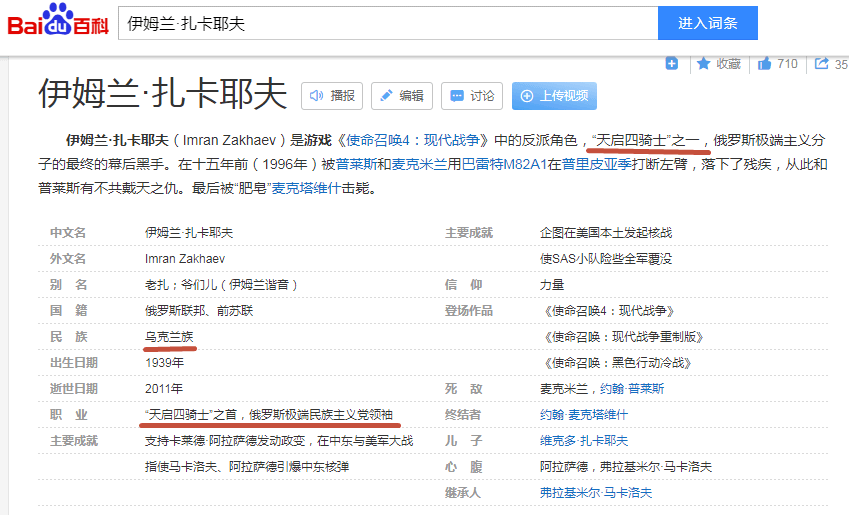Open the 讨论 discussion button
This screenshot has width=849, height=515.
(472, 96)
